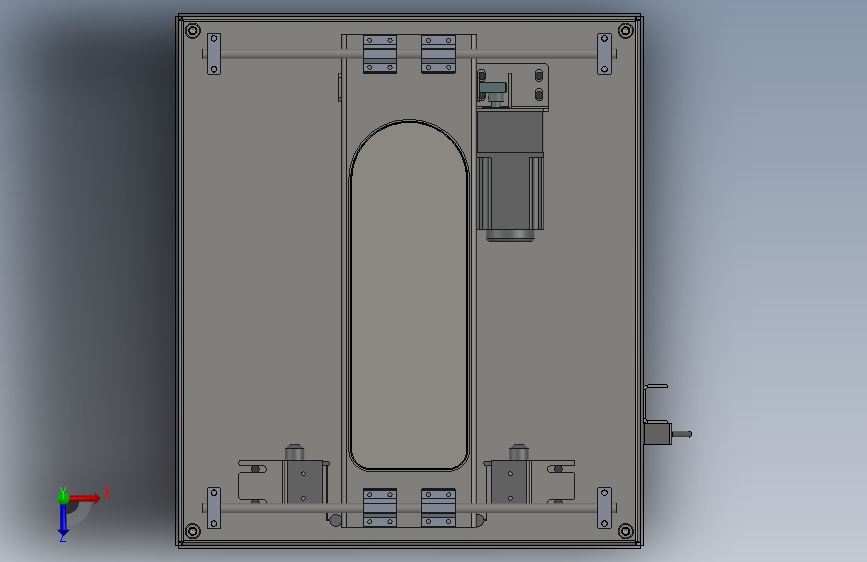Select the bottom-right rod support bracket
This screenshot has height=562, width=867.
pyautogui.click(x=604, y=508)
